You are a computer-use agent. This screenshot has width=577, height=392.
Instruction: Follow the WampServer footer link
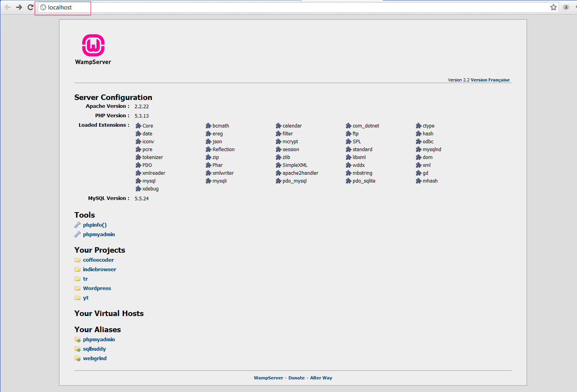tap(268, 378)
